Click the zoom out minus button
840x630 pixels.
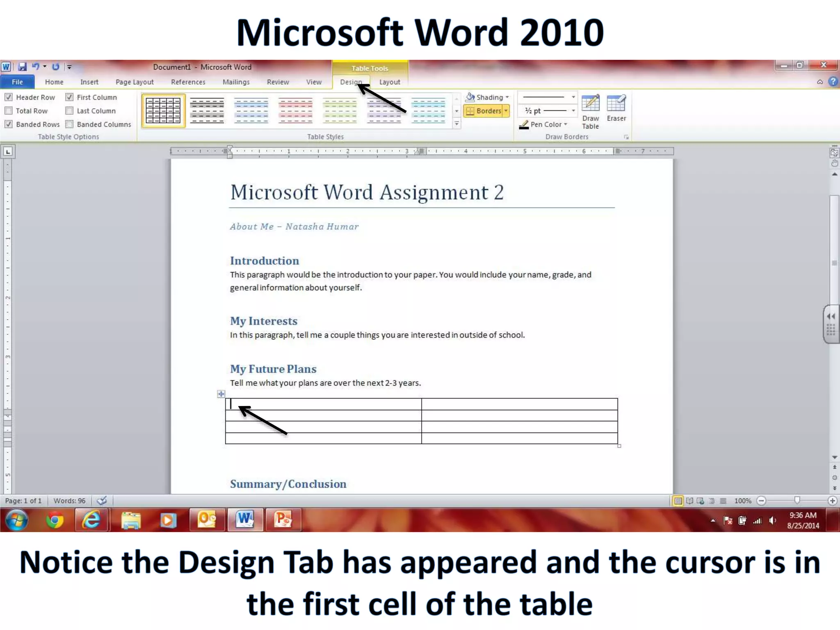pos(761,500)
